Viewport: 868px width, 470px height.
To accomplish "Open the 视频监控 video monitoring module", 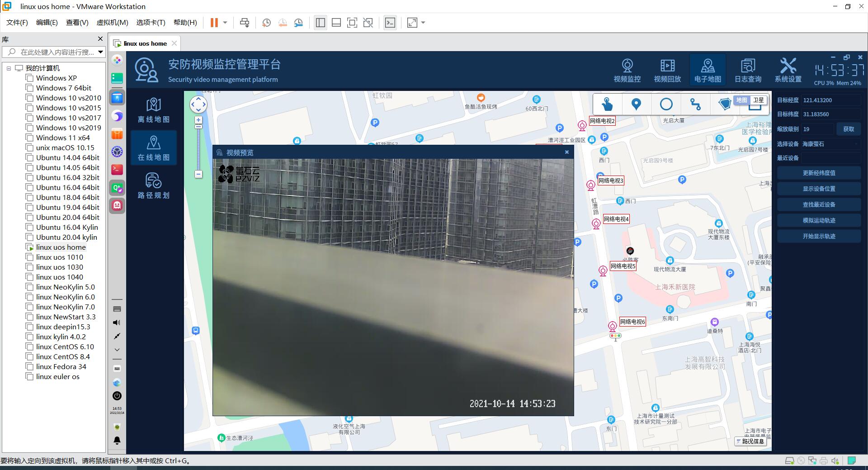I will [x=627, y=70].
